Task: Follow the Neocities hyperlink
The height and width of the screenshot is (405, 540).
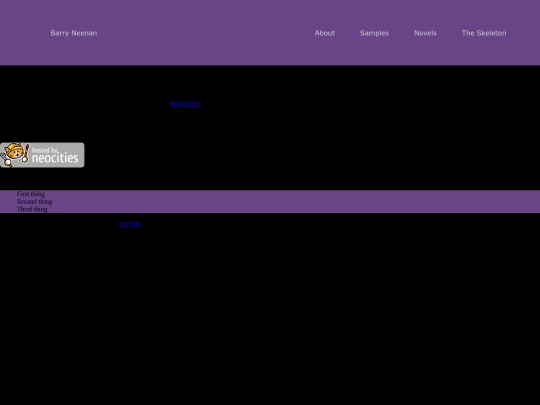Action: point(185,104)
